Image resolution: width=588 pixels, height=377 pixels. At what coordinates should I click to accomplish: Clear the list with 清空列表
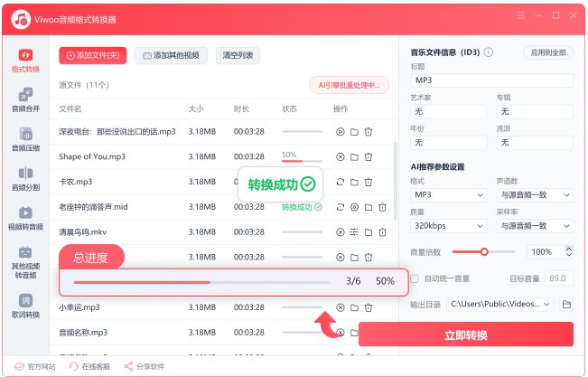pyautogui.click(x=238, y=55)
